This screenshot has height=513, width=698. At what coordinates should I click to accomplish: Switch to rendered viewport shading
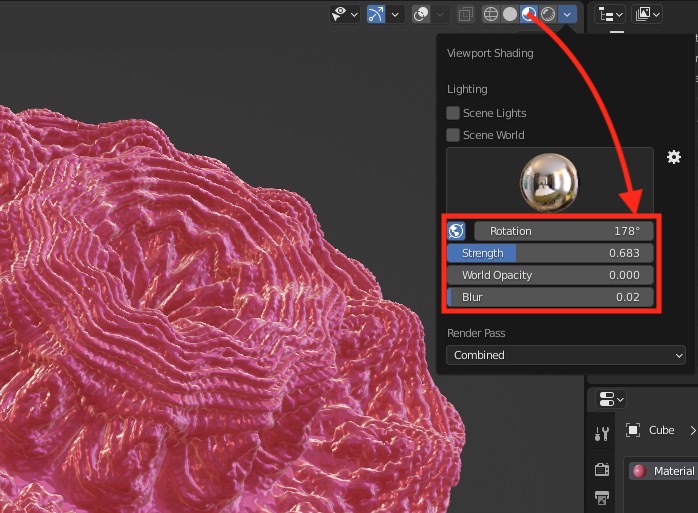pos(548,14)
